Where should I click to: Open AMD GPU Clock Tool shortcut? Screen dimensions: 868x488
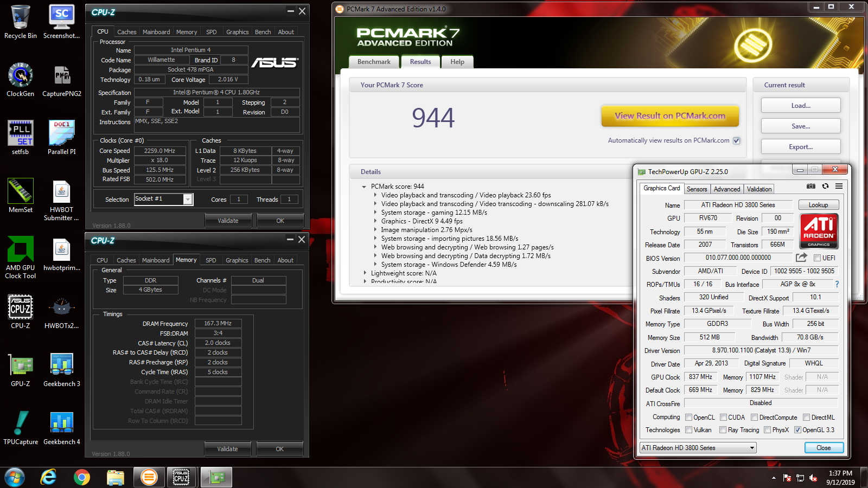(21, 258)
